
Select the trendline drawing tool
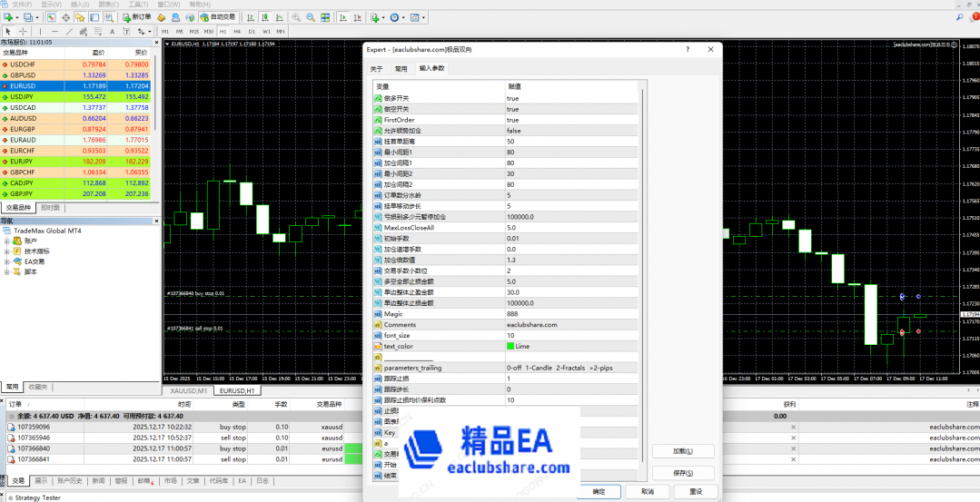click(70, 31)
